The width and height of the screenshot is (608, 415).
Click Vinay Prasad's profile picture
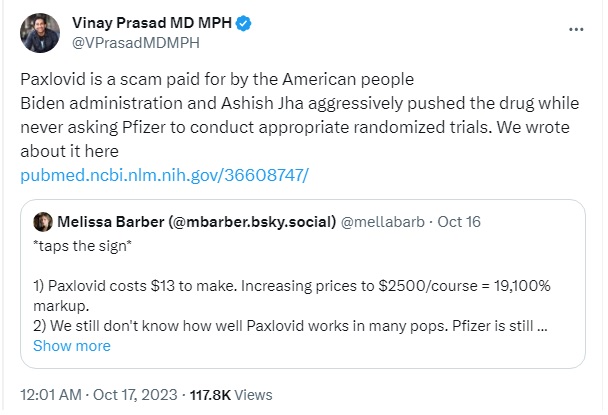(x=39, y=33)
